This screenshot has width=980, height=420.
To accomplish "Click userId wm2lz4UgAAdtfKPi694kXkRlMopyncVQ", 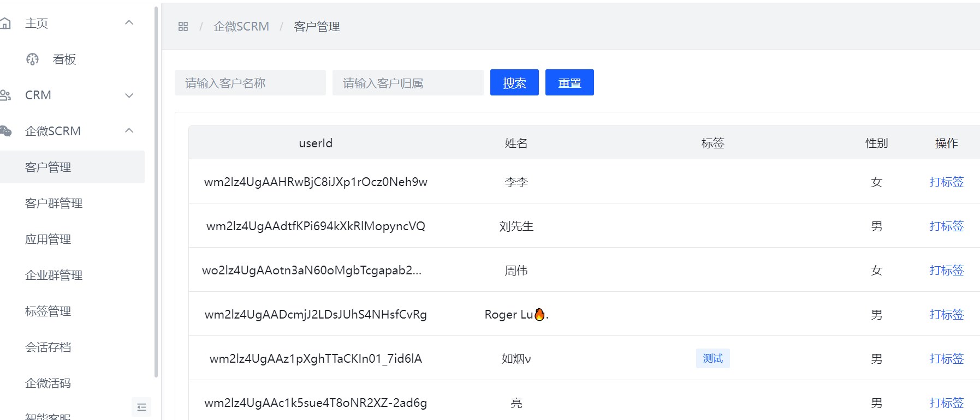I will click(316, 226).
